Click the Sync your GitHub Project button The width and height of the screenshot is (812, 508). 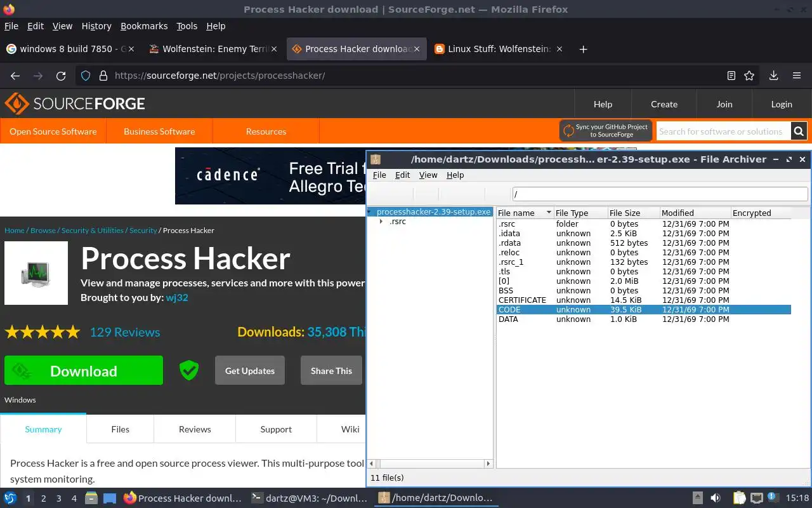click(606, 130)
